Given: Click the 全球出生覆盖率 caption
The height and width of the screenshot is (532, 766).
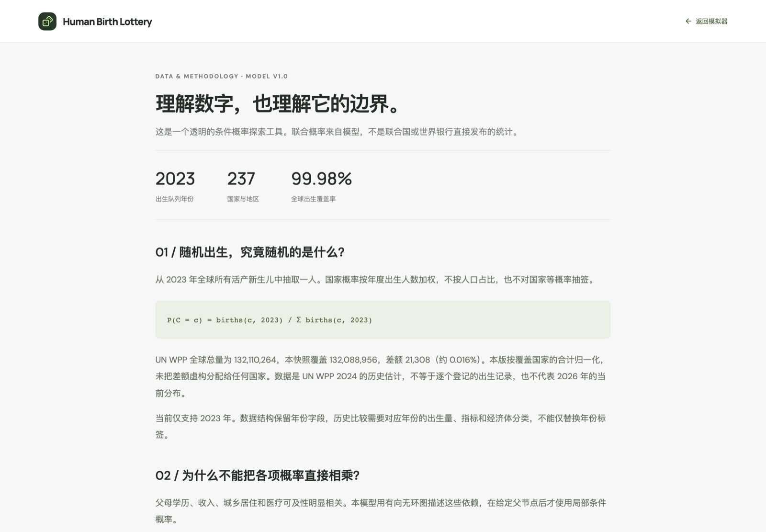Looking at the screenshot, I should click(313, 199).
